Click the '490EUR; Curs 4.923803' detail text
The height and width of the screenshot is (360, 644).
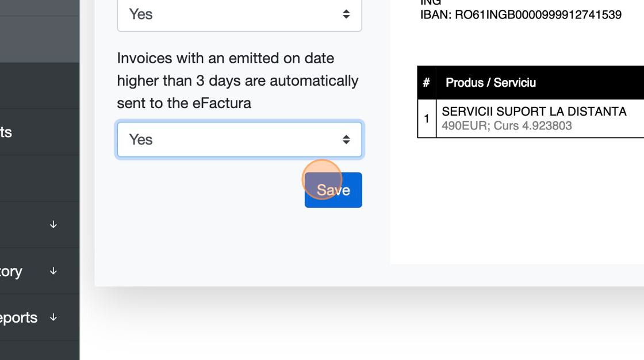(x=507, y=125)
